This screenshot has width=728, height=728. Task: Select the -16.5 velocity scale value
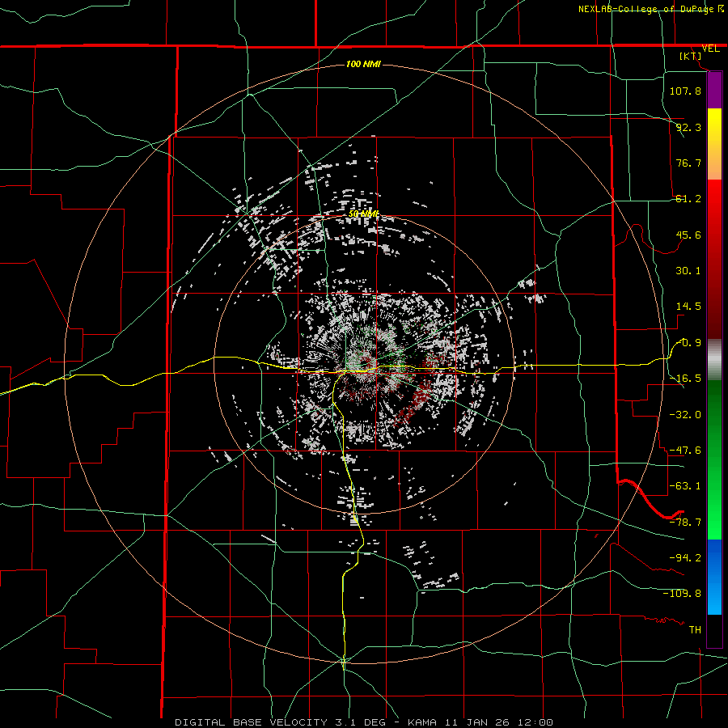[x=685, y=379]
